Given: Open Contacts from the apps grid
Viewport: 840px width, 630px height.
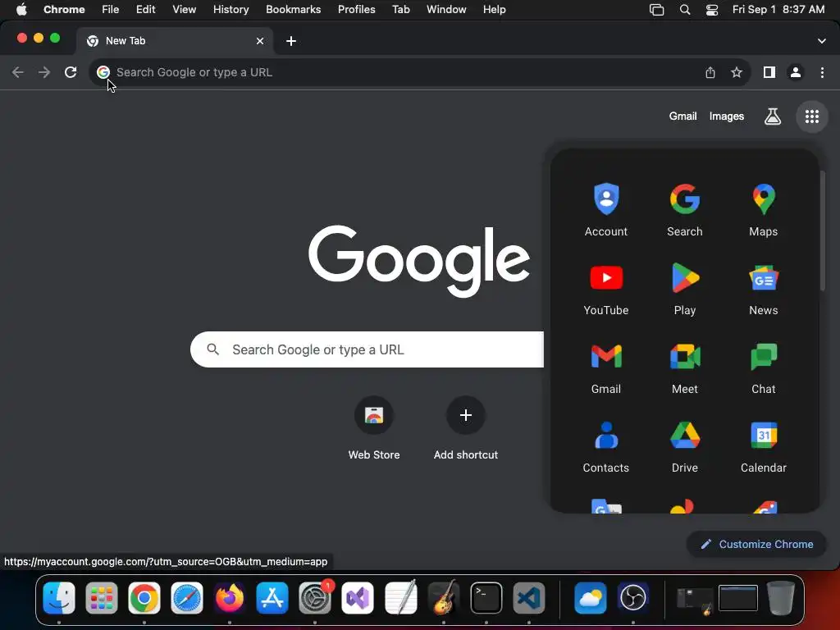Looking at the screenshot, I should 606,446.
